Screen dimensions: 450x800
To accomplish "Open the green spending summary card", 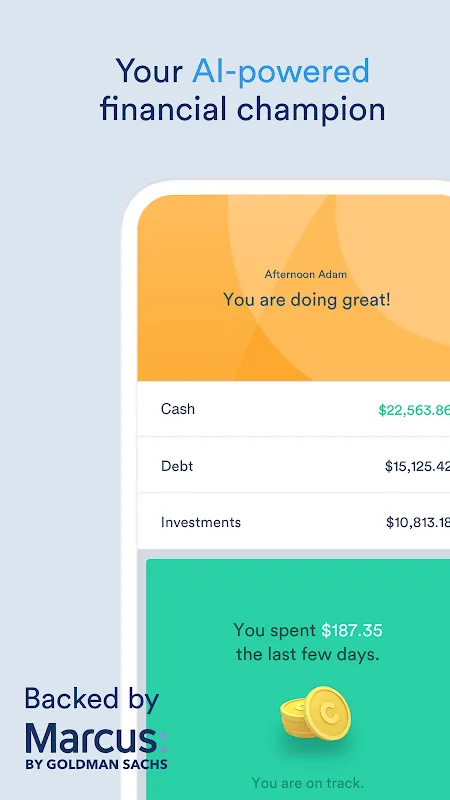I will (298, 679).
